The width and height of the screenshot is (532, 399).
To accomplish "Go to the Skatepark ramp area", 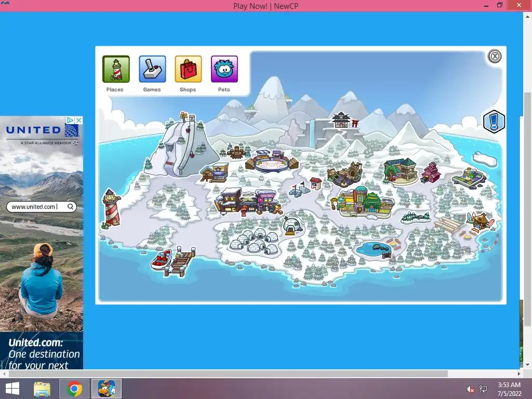I will [x=470, y=177].
